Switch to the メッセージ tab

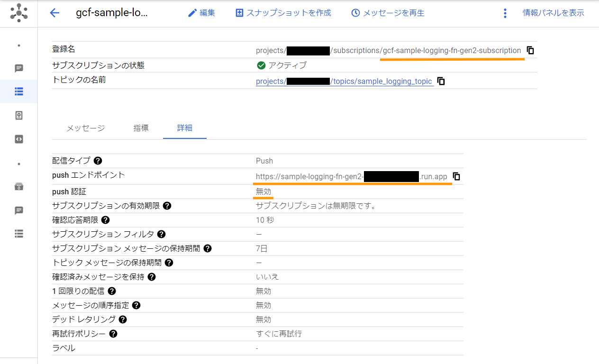tap(85, 128)
